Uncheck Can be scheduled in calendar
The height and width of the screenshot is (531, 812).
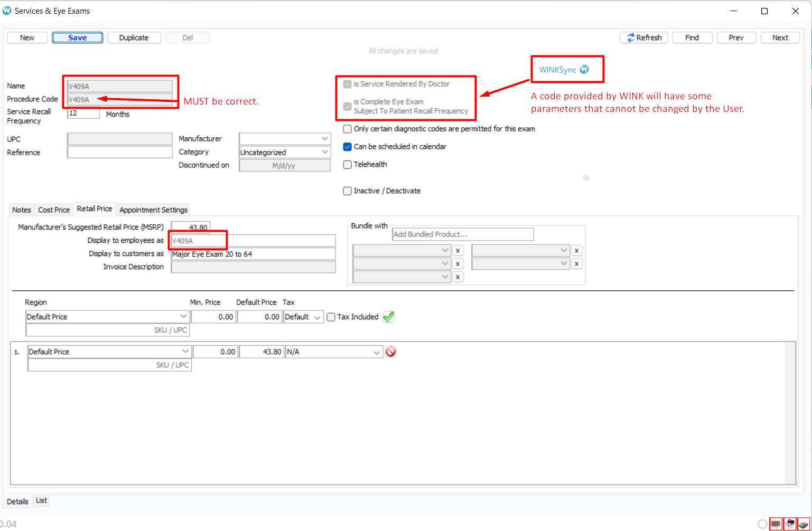coord(347,147)
